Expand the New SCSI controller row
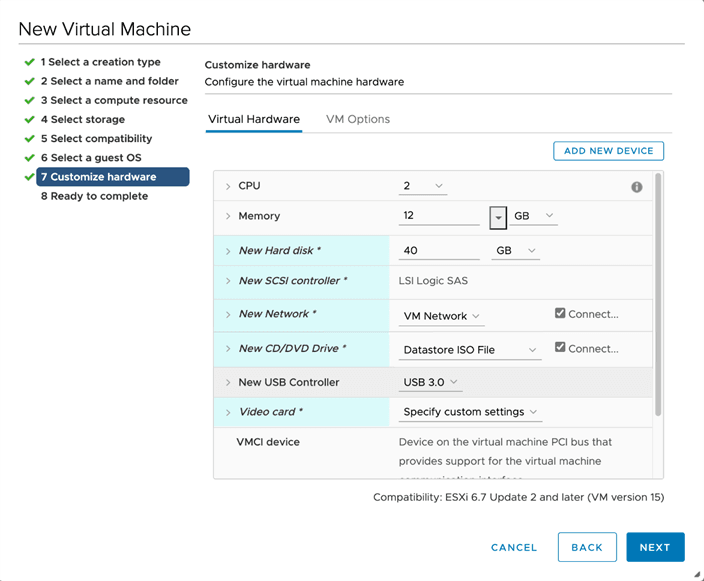Image resolution: width=704 pixels, height=581 pixels. pos(228,281)
